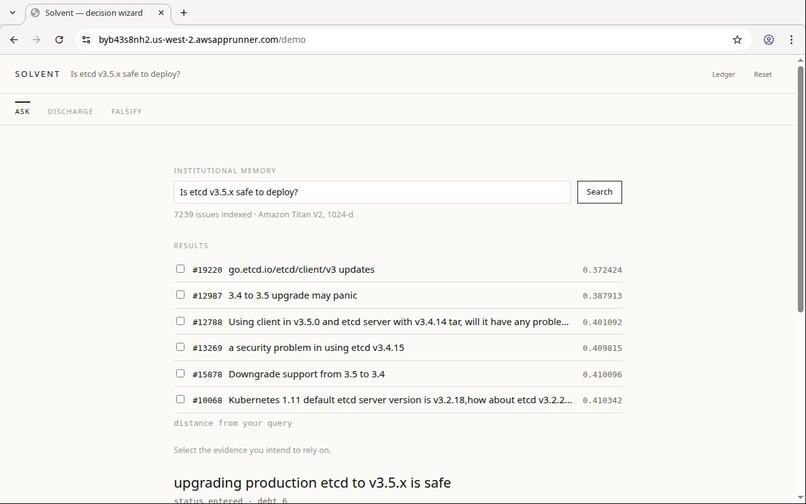Click the page vertical scrollbar thumb

[800, 189]
